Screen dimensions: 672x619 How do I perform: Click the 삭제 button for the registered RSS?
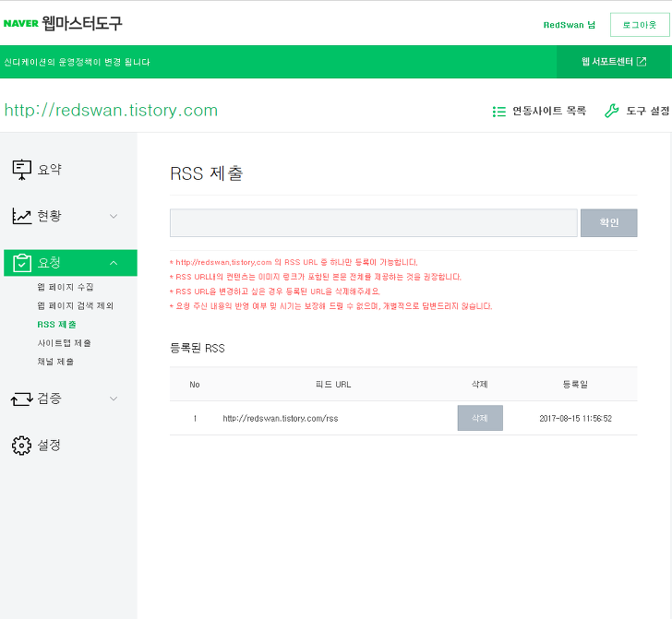coord(480,418)
